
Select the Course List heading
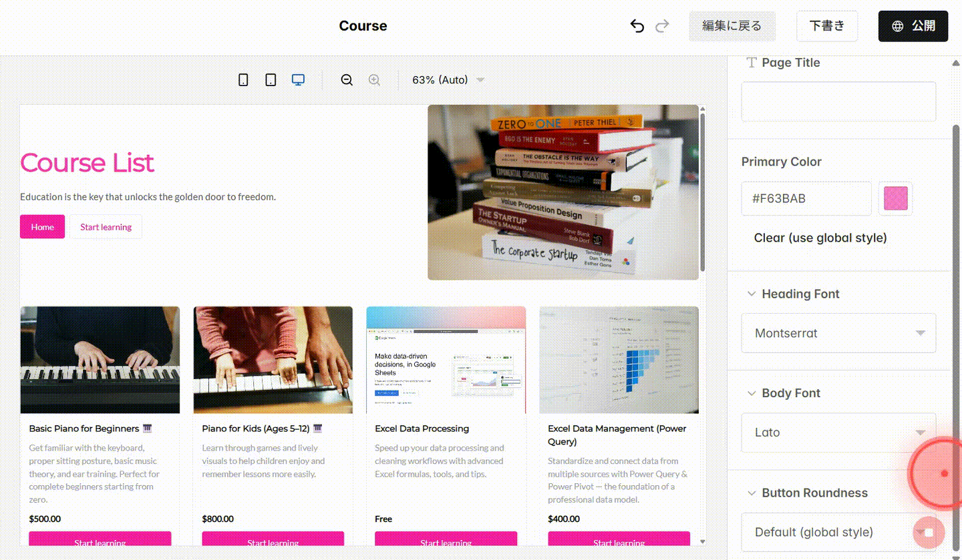tap(87, 163)
